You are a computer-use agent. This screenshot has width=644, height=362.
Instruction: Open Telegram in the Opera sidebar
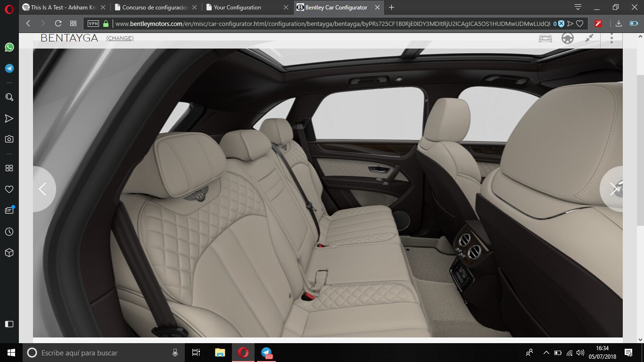pyautogui.click(x=9, y=68)
